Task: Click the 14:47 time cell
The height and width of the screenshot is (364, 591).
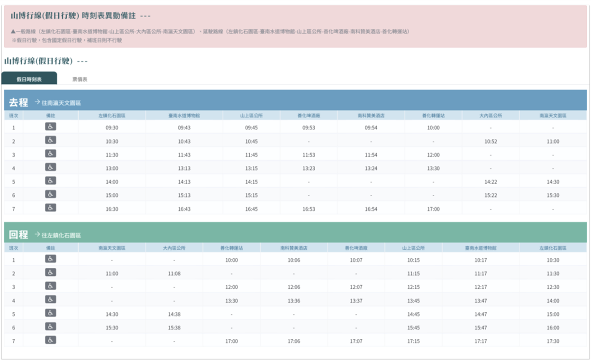Action: (481, 314)
